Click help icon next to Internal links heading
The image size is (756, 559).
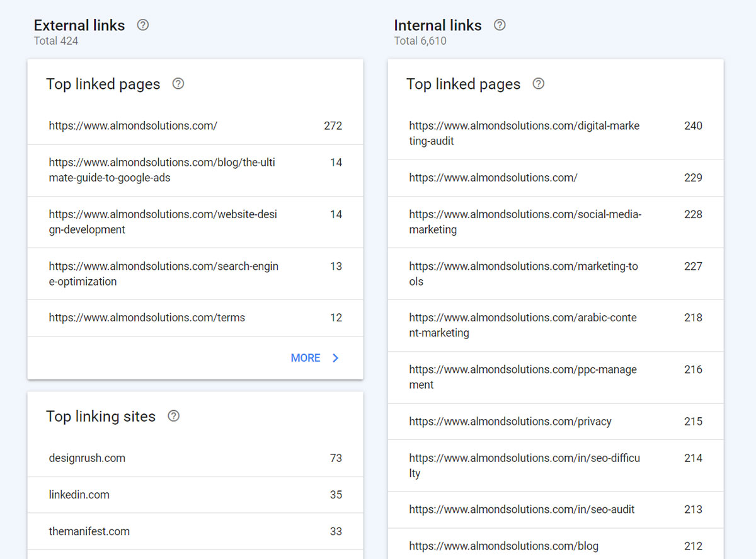[500, 25]
